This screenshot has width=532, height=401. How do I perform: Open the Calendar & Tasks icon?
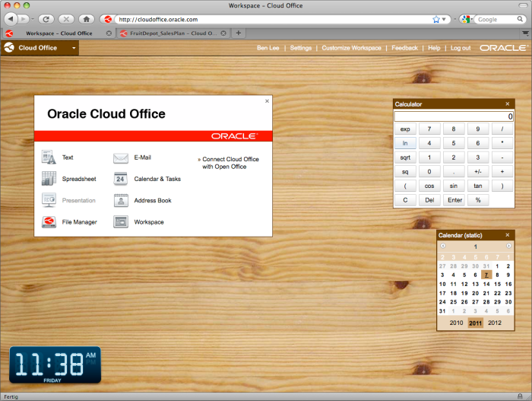pos(121,179)
